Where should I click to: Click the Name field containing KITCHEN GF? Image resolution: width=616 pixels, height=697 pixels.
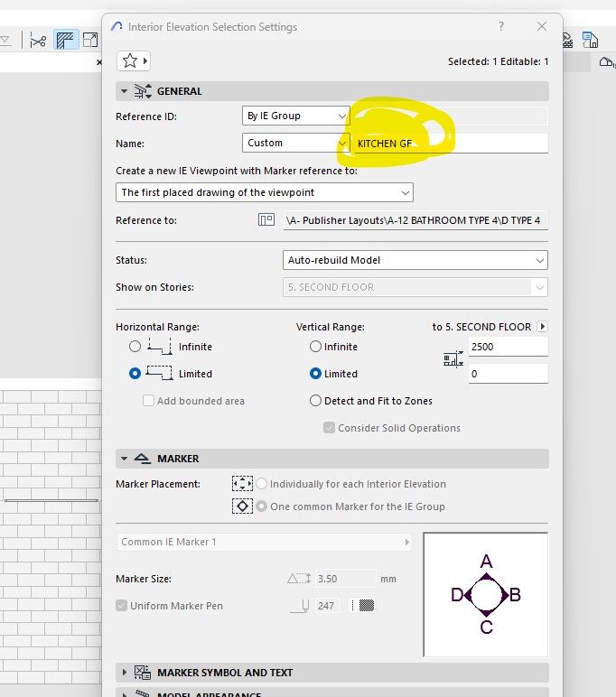(x=450, y=144)
